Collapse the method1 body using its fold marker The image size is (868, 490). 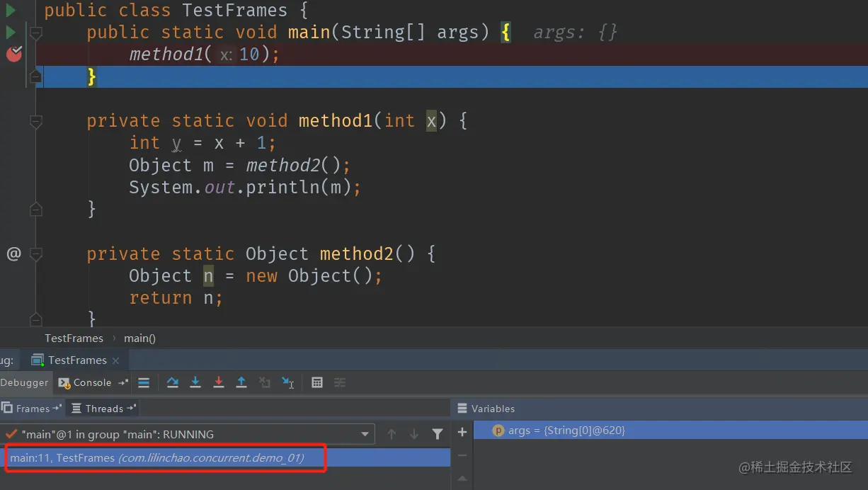click(x=35, y=122)
